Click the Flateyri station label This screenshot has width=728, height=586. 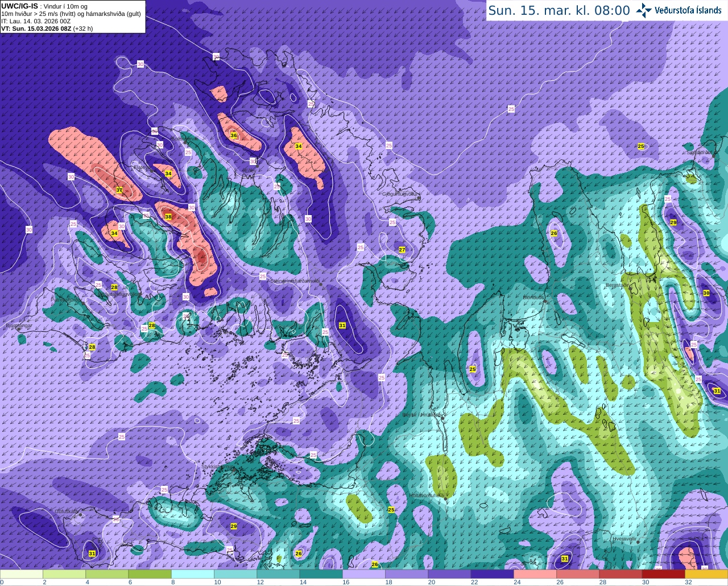tap(142, 167)
